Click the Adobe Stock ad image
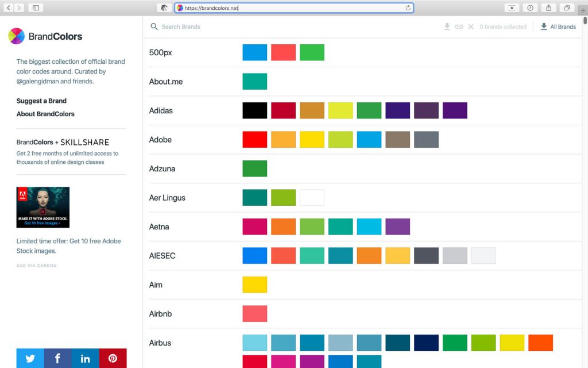Viewport: 588px width, 368px height. 42,207
